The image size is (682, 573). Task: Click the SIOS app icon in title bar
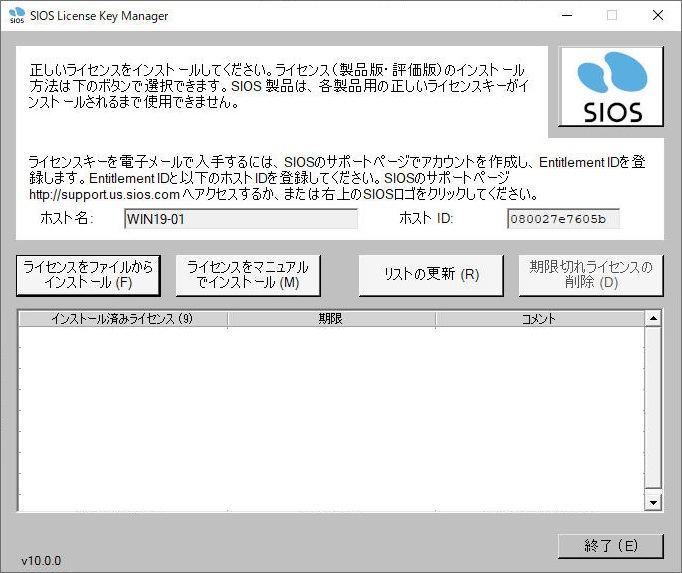tap(17, 16)
